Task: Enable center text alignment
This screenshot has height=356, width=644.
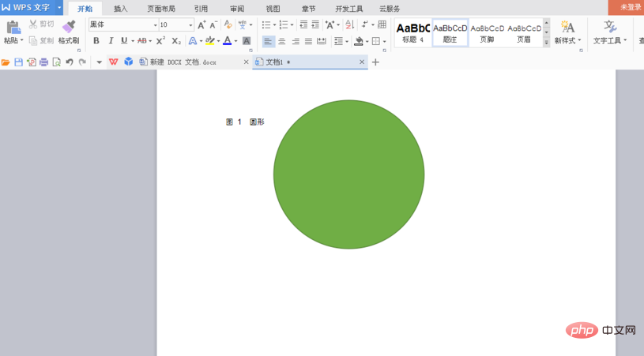Action: point(281,41)
